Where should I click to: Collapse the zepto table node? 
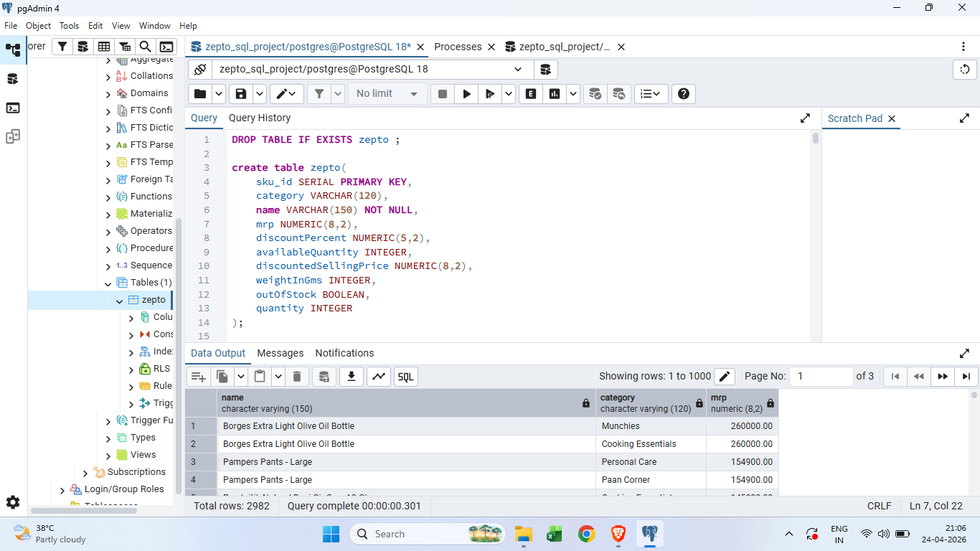(x=120, y=301)
